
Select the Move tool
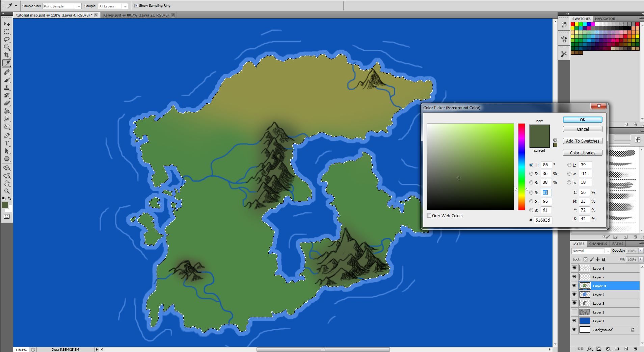pyautogui.click(x=7, y=24)
